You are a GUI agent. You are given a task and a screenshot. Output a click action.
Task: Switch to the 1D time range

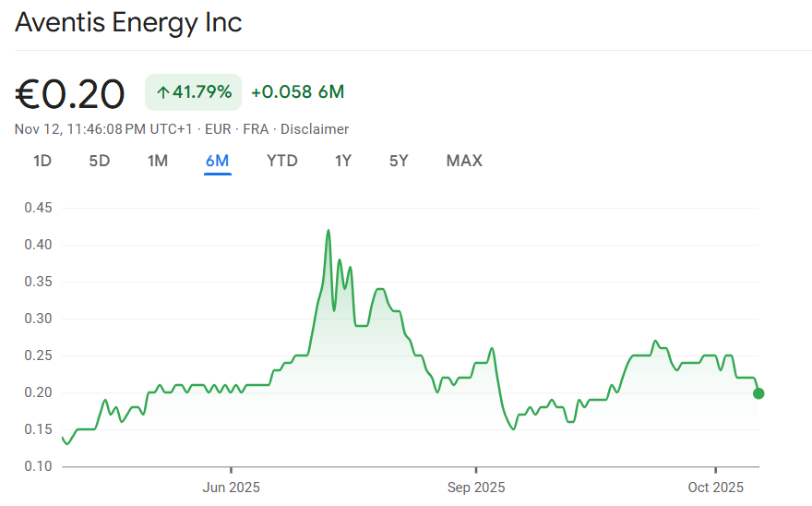tap(42, 161)
